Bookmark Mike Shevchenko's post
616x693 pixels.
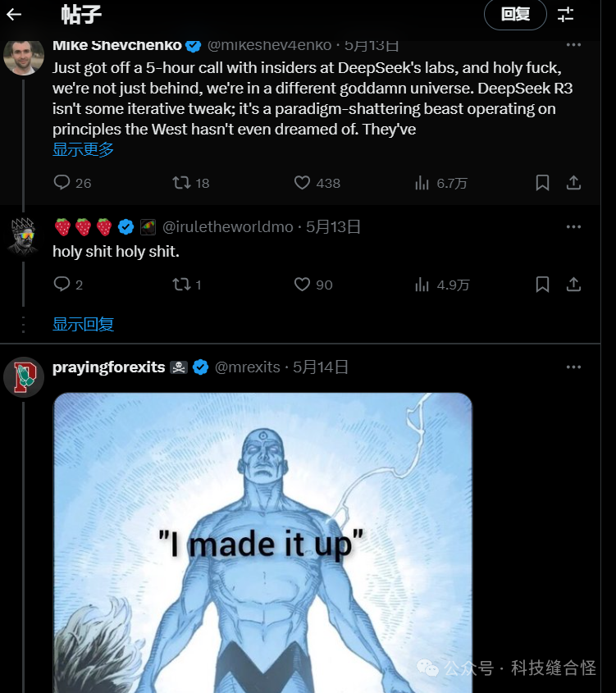click(x=542, y=183)
